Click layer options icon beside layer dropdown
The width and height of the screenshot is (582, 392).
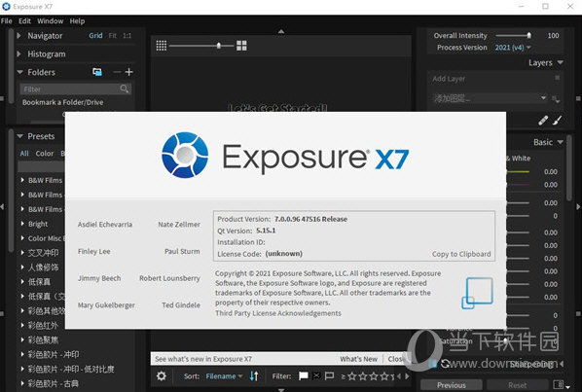coord(556,98)
